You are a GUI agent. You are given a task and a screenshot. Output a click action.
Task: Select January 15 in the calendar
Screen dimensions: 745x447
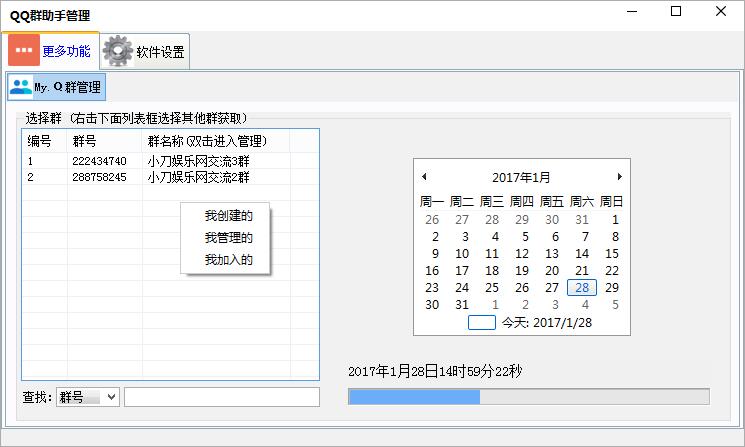click(x=611, y=254)
